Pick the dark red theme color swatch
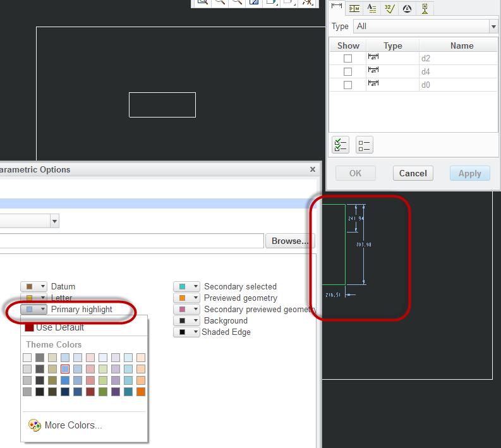This screenshot has width=501, height=448. coord(90,392)
